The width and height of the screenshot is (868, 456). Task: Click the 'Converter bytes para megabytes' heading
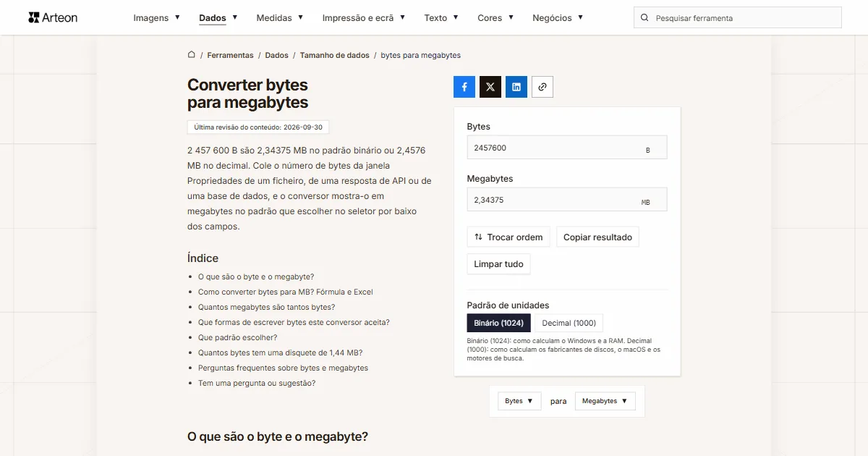pyautogui.click(x=248, y=93)
